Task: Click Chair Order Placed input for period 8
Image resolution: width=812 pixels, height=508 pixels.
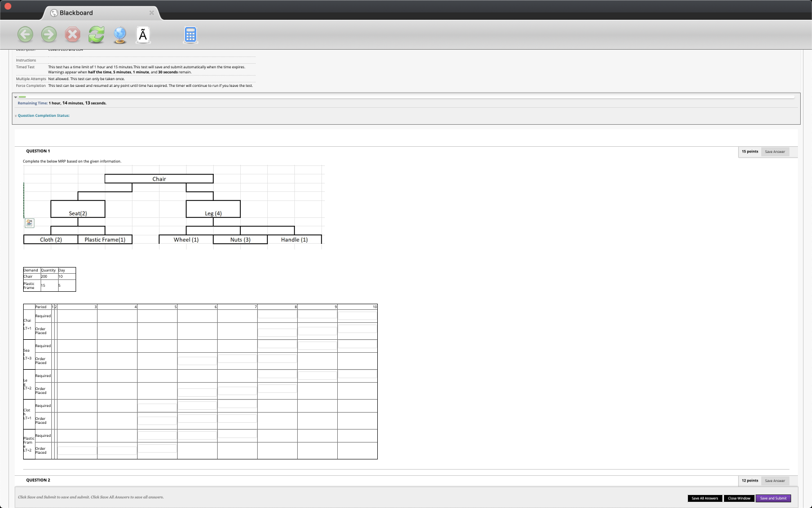Action: click(277, 332)
